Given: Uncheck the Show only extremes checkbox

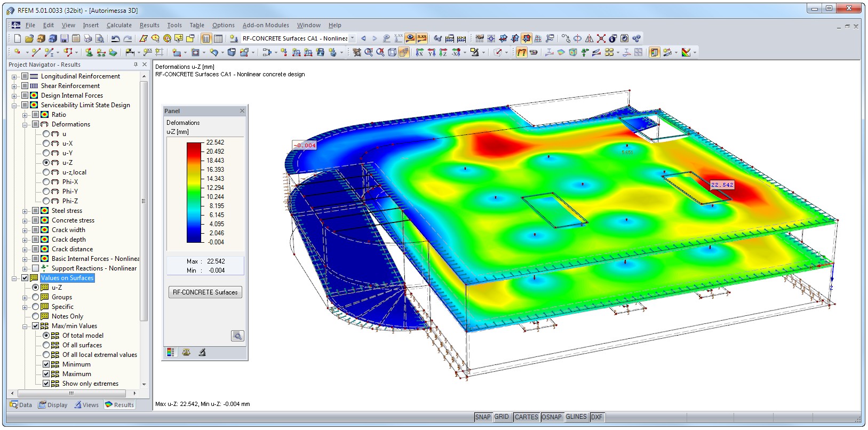Looking at the screenshot, I should click(46, 384).
